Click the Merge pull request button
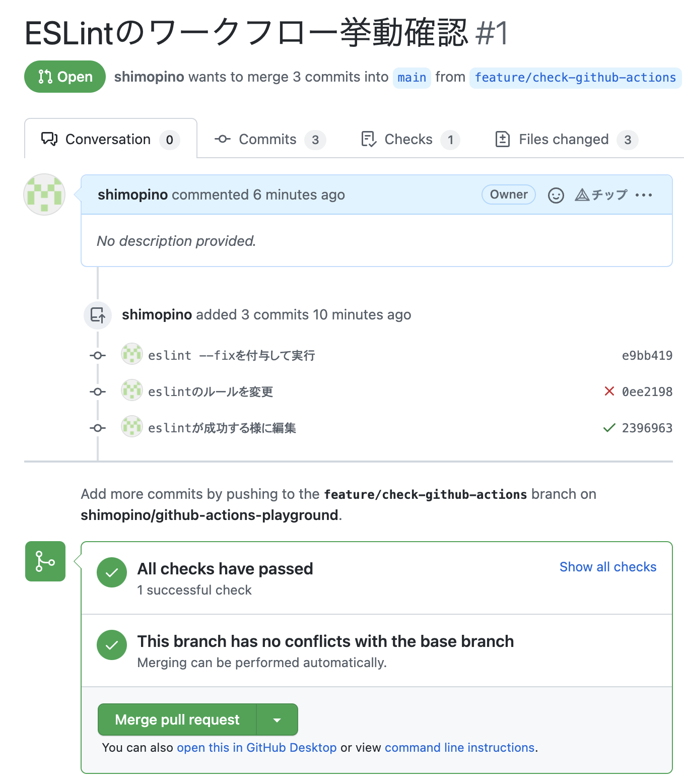Viewport: 684px width, 784px height. (x=177, y=720)
